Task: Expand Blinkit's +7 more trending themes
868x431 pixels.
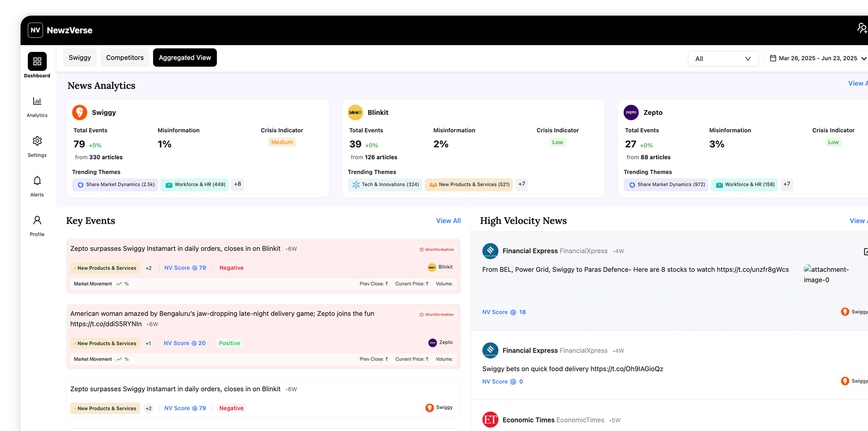Action: [x=522, y=184]
